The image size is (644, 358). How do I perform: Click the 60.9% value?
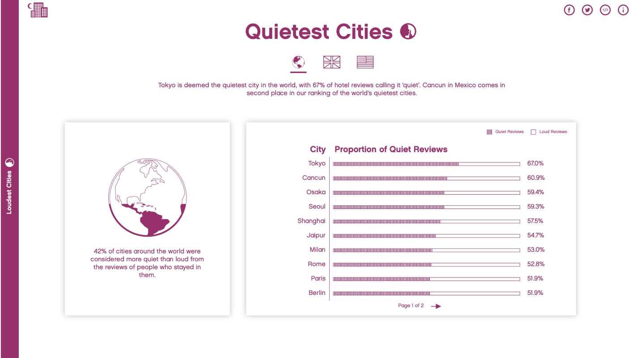pos(536,178)
